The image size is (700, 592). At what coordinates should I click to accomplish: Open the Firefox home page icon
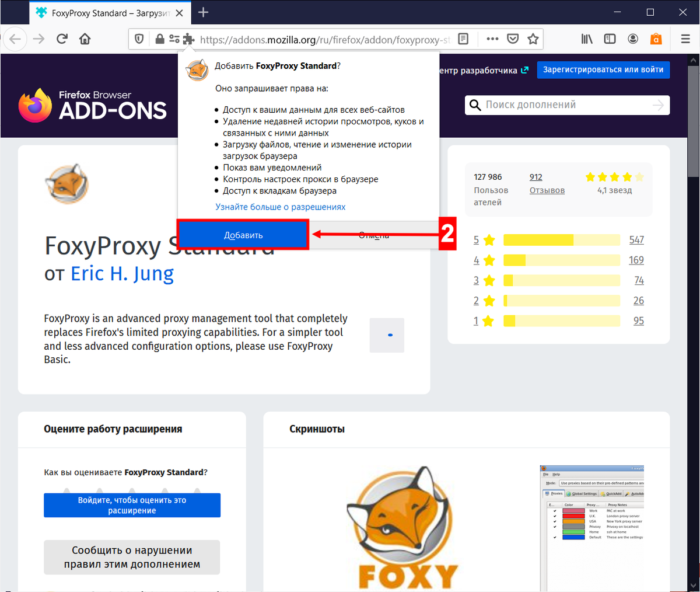coord(85,39)
